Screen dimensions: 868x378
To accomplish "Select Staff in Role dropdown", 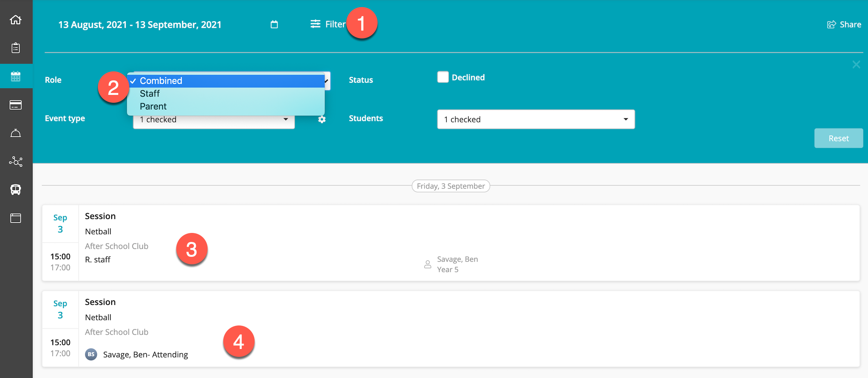I will tap(226, 94).
